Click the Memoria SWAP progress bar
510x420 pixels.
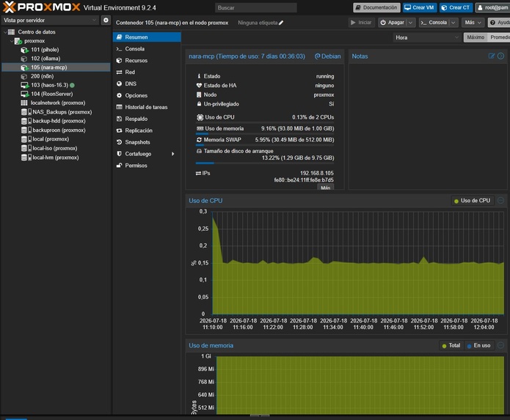tap(265, 145)
